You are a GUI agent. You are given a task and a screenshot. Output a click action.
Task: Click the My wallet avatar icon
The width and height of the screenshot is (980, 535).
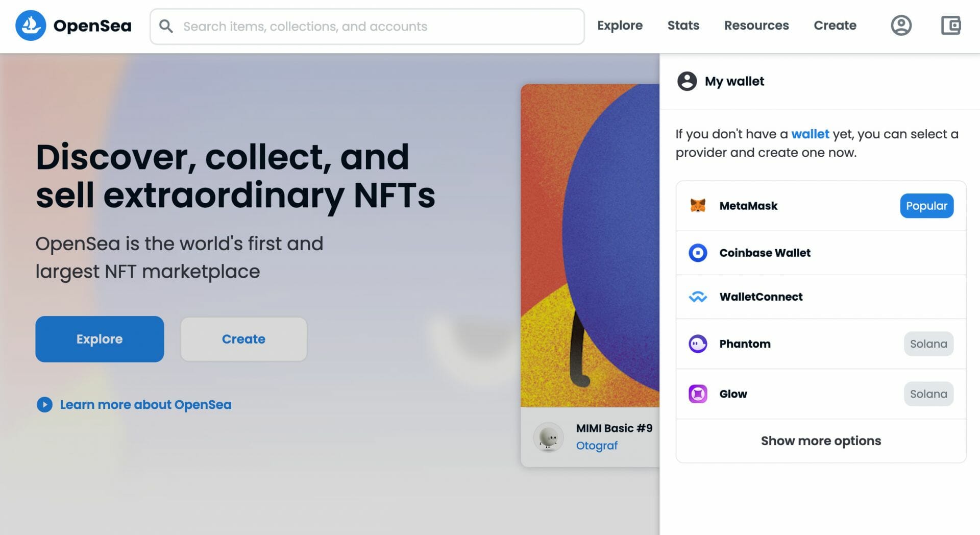click(687, 81)
